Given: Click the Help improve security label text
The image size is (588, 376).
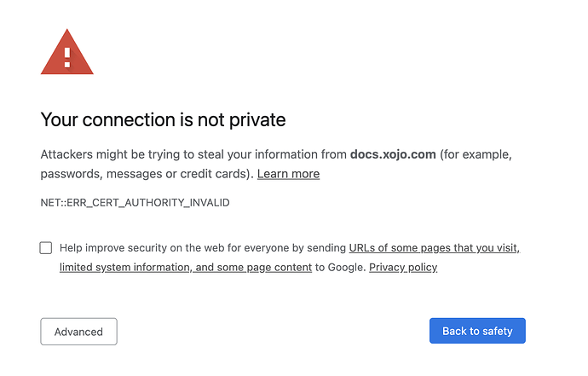Looking at the screenshot, I should click(x=203, y=247).
